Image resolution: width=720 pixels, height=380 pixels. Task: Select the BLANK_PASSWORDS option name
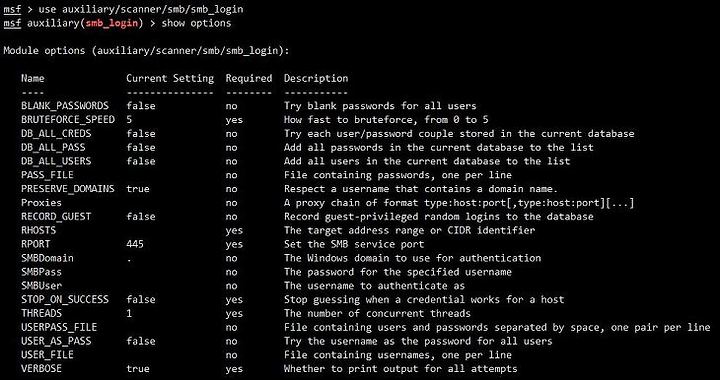click(x=65, y=106)
